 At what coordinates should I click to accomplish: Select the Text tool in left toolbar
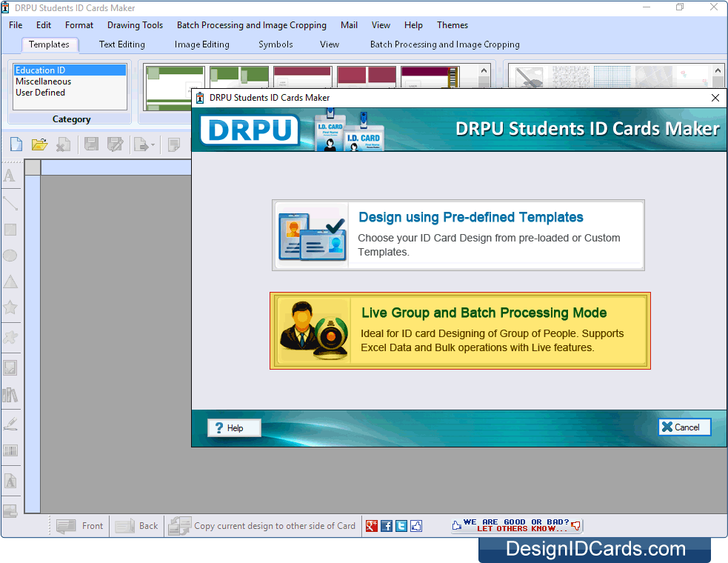point(10,176)
